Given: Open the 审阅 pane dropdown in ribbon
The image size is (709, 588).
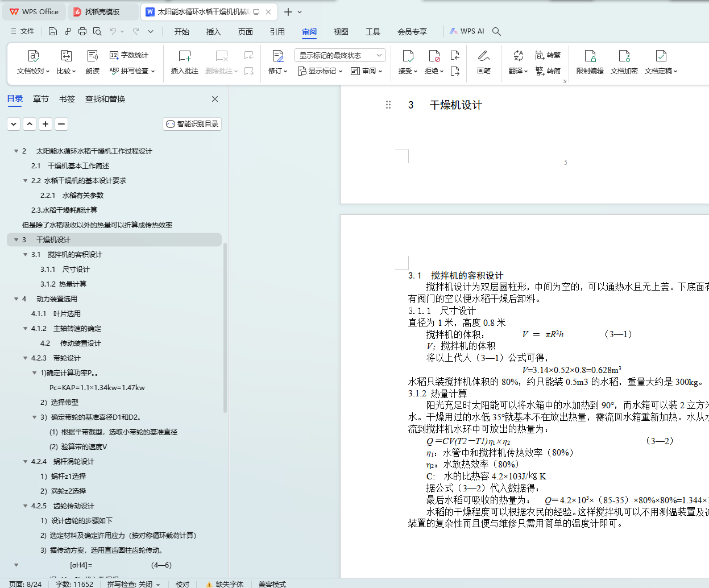Looking at the screenshot, I should (x=367, y=71).
